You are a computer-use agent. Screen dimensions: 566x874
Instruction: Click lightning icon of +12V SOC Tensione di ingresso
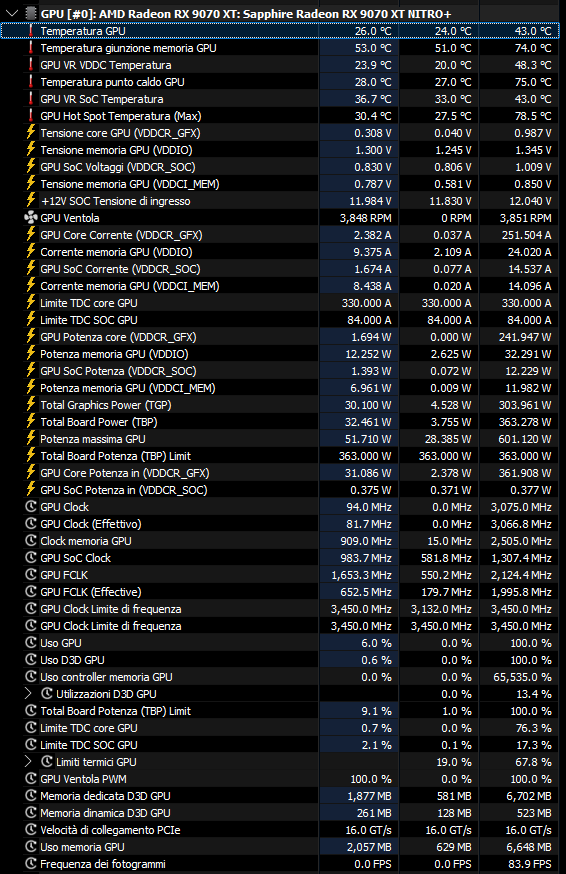(x=31, y=201)
